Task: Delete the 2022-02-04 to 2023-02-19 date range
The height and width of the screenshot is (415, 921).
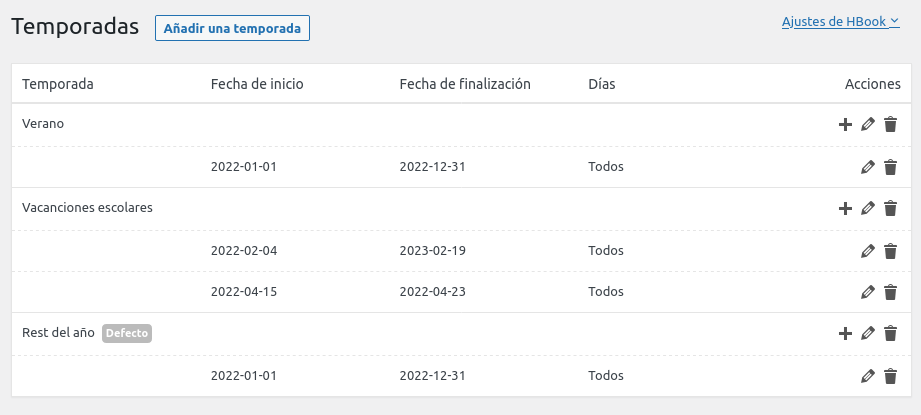Action: (890, 250)
